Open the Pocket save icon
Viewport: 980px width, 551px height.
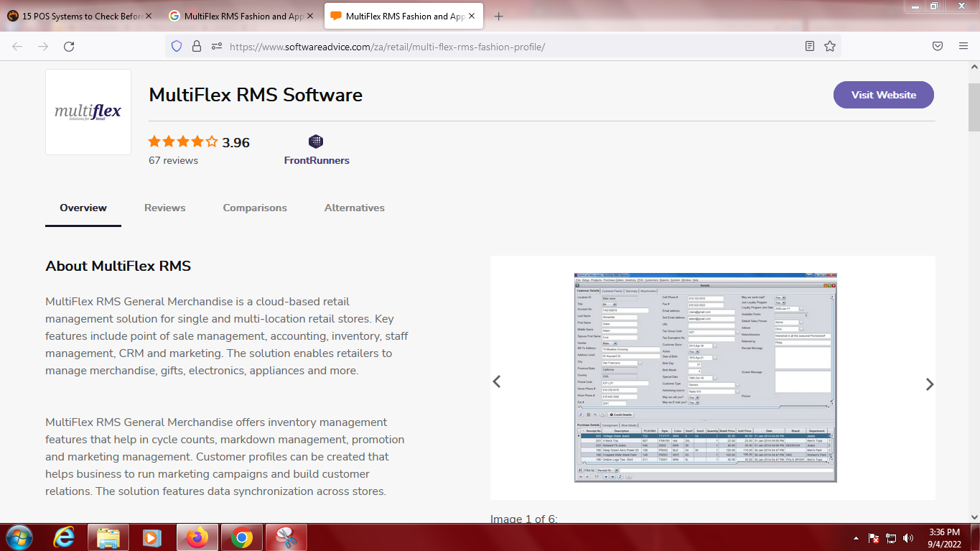938,46
